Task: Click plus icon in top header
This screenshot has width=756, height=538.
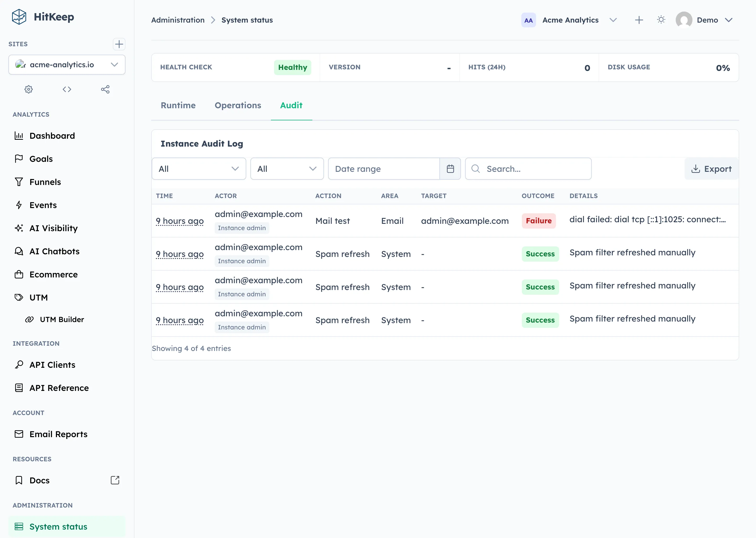Action: point(639,20)
